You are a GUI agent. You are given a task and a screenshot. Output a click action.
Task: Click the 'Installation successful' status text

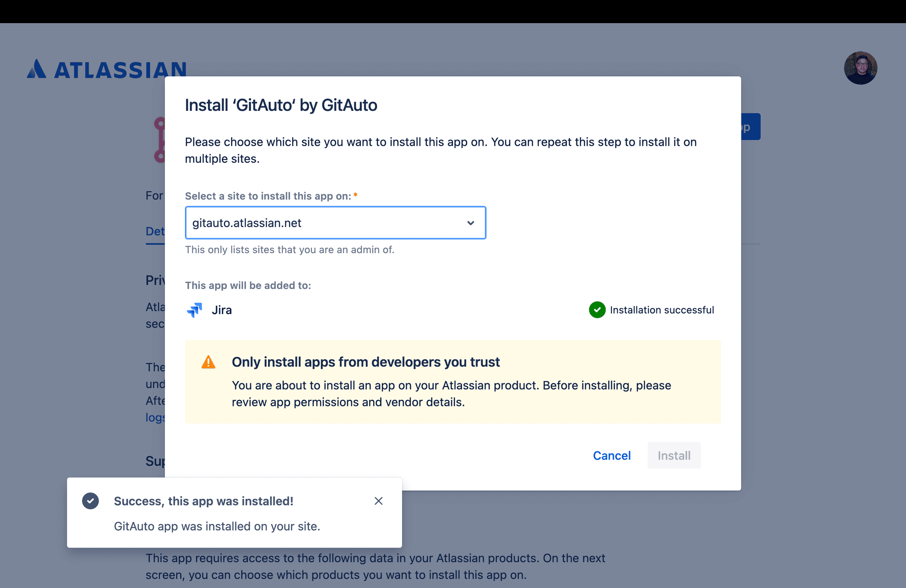[x=662, y=310]
